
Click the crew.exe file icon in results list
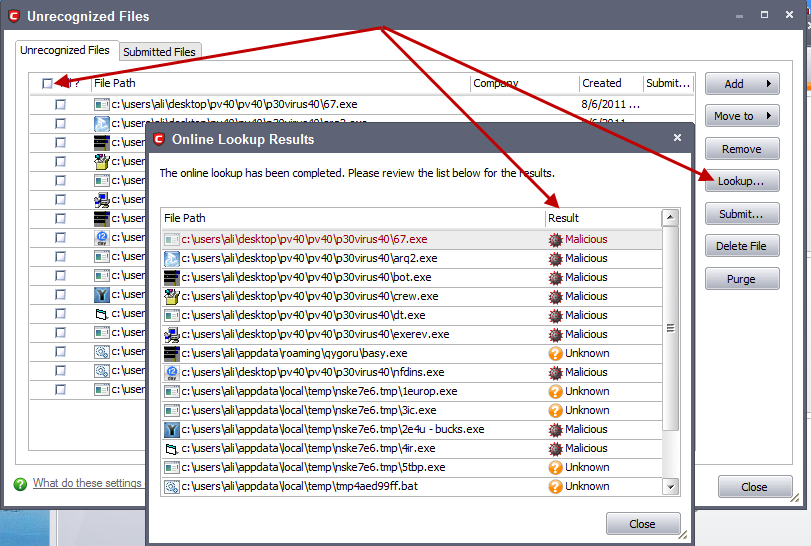click(171, 296)
